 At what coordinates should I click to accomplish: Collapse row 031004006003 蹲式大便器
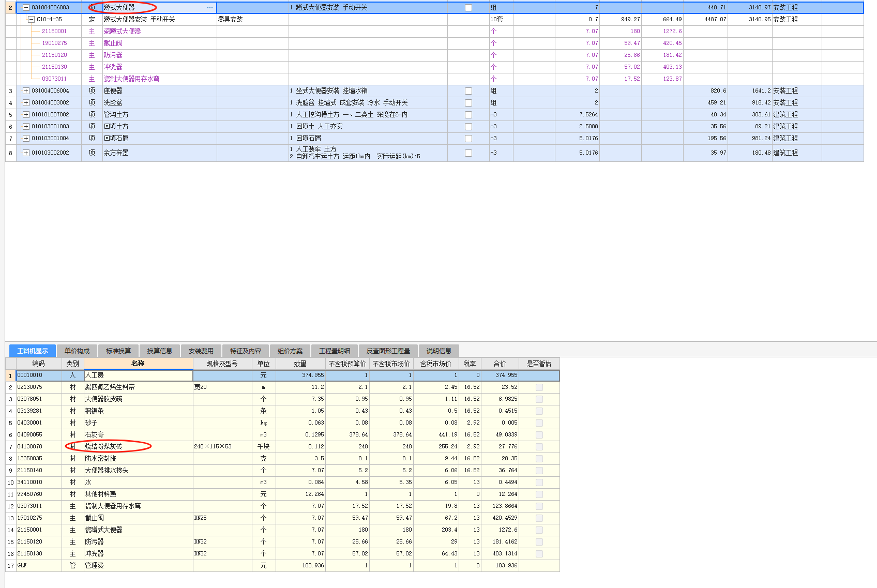(x=26, y=8)
